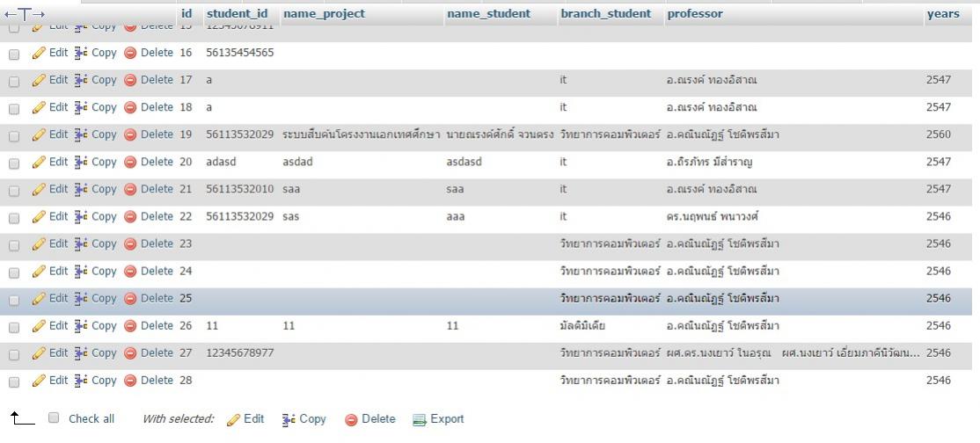The image size is (980, 443).
Task: Click the Edit link in row 17
Action: (58, 80)
